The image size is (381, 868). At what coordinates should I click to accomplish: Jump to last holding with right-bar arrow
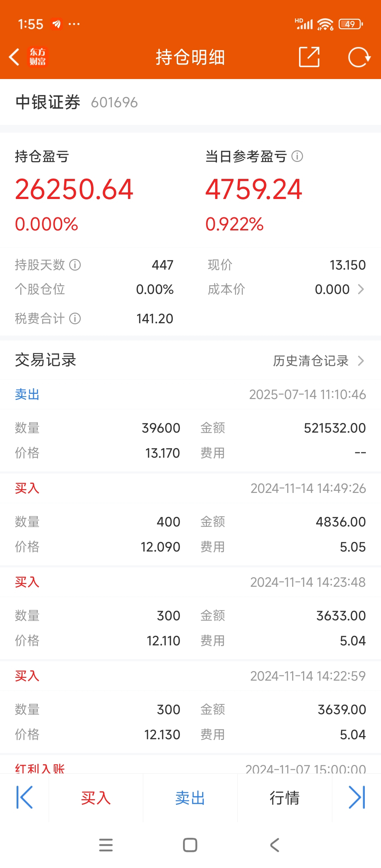[357, 797]
